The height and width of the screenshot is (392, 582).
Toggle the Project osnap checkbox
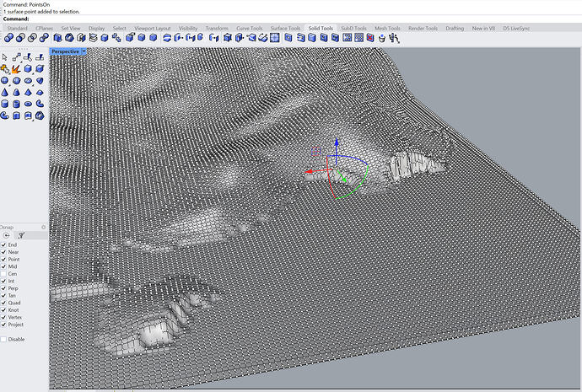[3, 325]
